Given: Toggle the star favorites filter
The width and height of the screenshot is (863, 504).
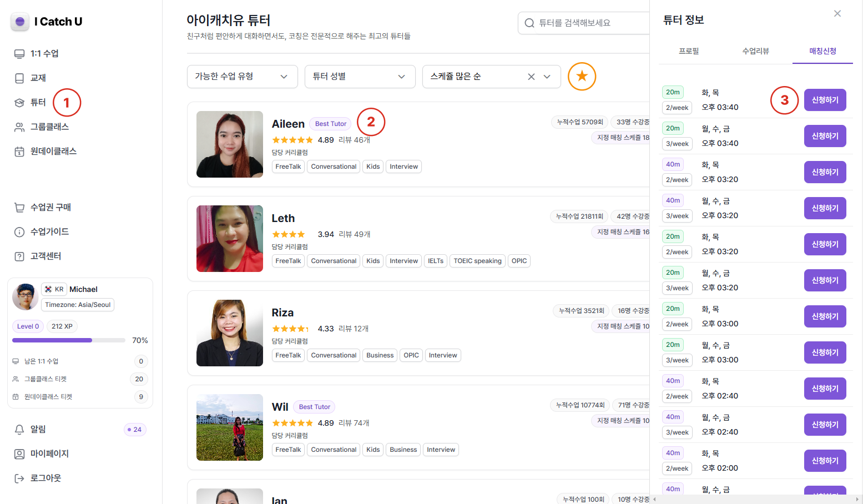Looking at the screenshot, I should tap(582, 77).
